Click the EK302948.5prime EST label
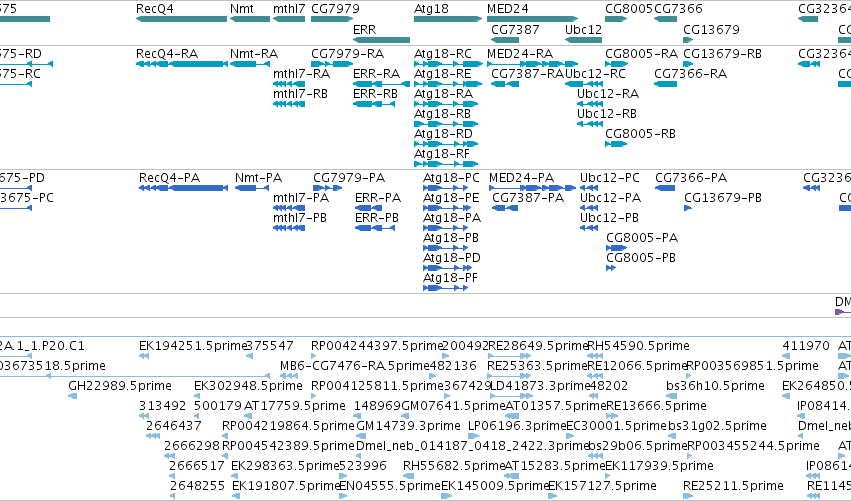This screenshot has width=851, height=501. click(248, 386)
